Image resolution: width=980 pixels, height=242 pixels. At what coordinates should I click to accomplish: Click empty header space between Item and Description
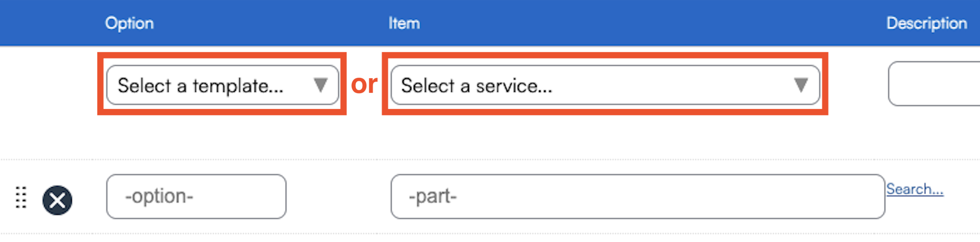656,23
